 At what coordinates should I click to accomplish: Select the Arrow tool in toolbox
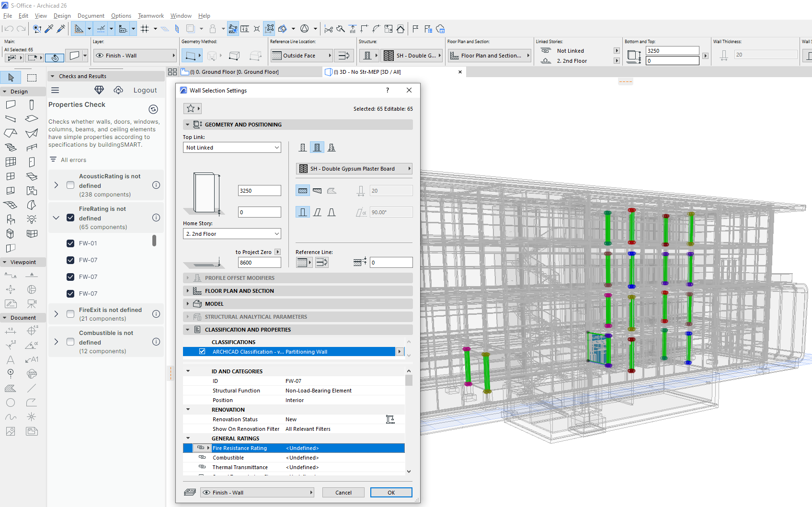point(11,78)
